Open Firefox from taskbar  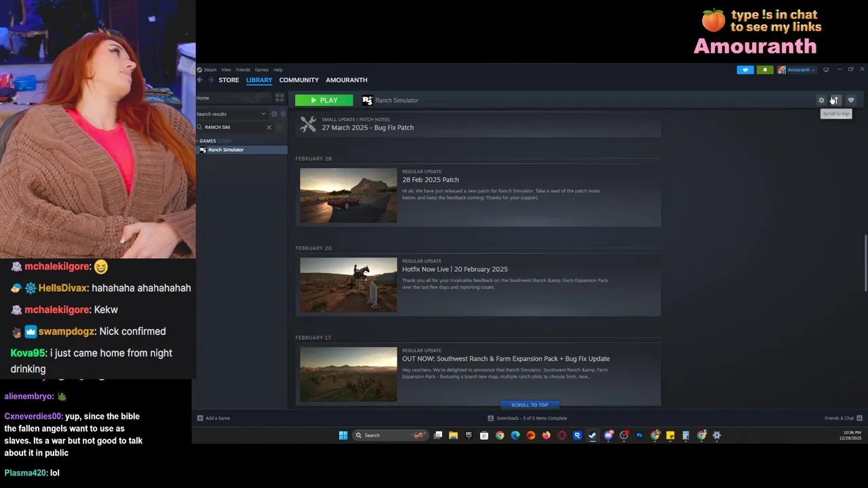[546, 435]
